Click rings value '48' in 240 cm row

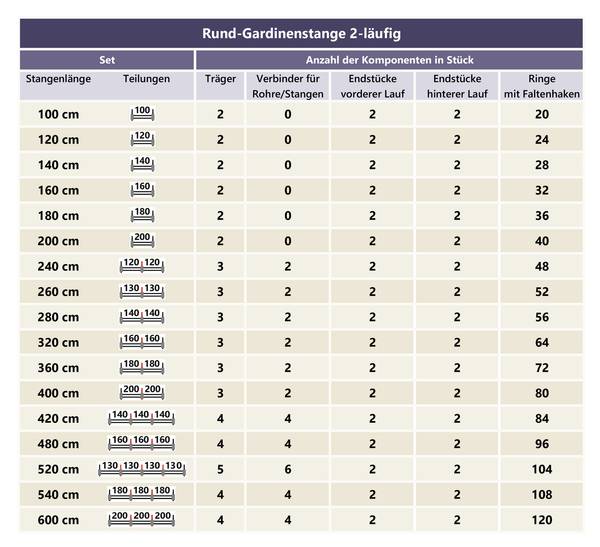[x=542, y=266]
